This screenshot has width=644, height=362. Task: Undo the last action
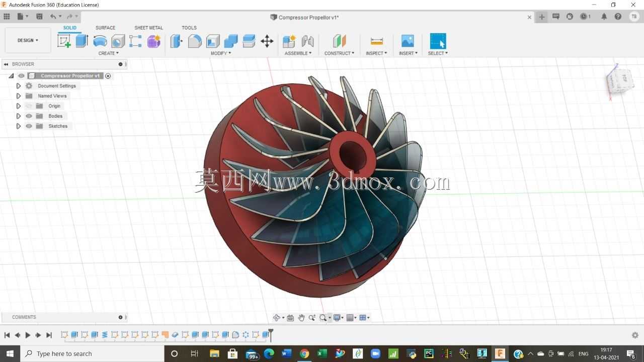tap(53, 17)
